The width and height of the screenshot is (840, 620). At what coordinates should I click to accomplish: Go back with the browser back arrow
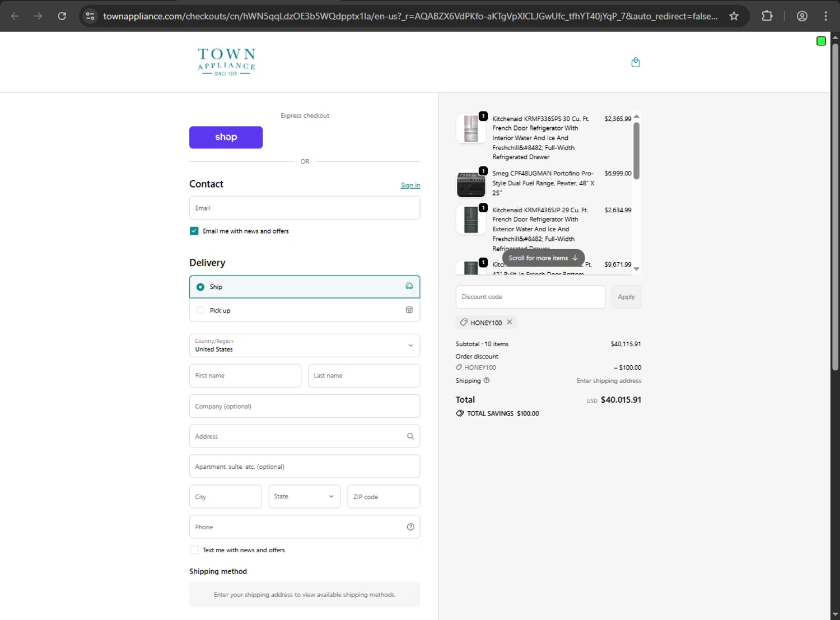point(15,16)
